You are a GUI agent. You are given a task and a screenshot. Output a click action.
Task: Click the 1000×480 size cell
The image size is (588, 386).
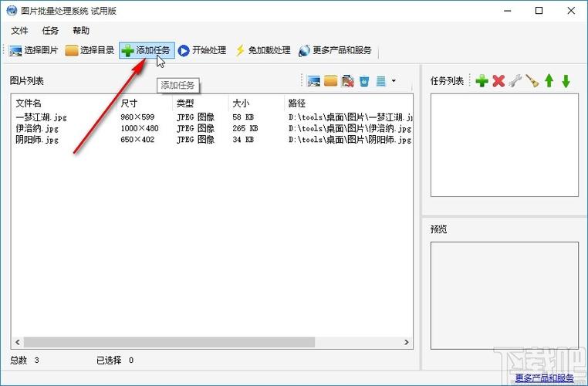(140, 128)
